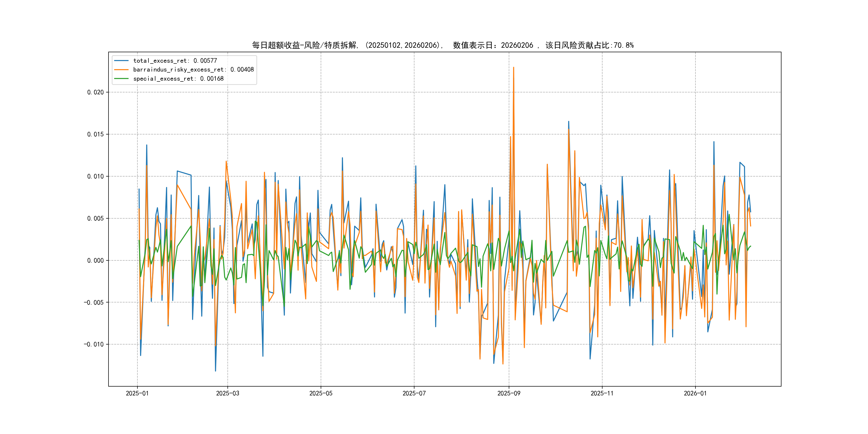Click the 0.000 y-axis tick label
This screenshot has height=434, width=868.
95,260
